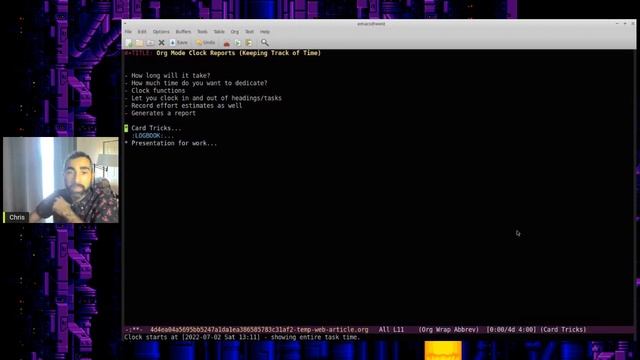Expand the Presentation for work heading
The image size is (640, 360).
pyautogui.click(x=174, y=143)
